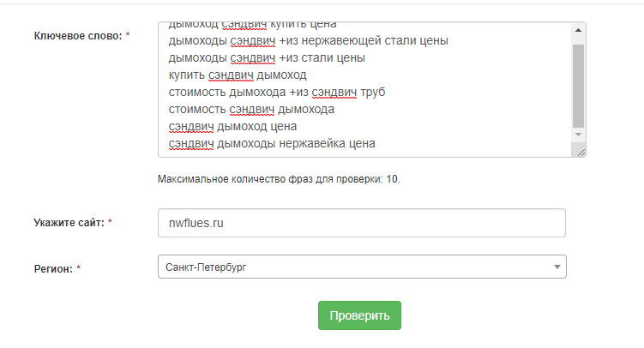Focus the site field containing nwflues.ru
This screenshot has height=348, width=644.
point(362,223)
